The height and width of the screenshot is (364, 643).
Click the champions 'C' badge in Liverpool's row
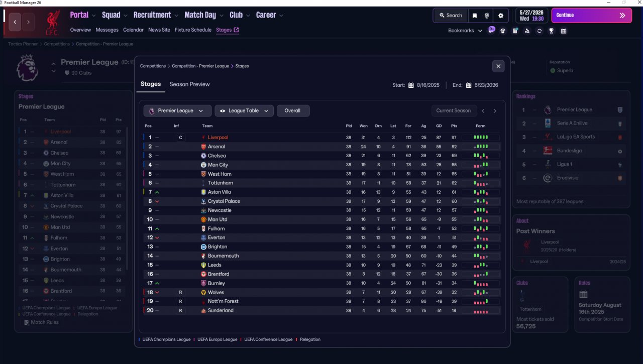click(180, 138)
